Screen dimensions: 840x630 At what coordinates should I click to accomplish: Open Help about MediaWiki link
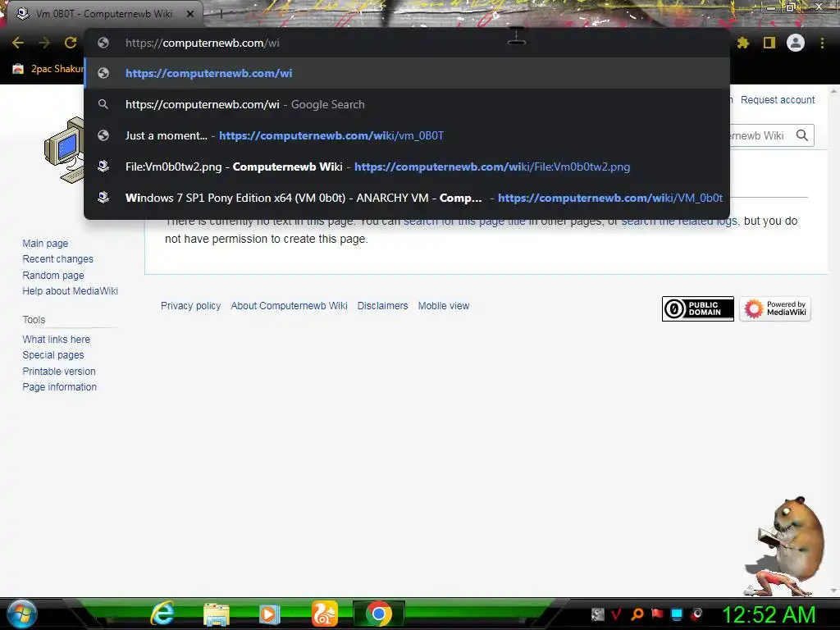coord(71,291)
